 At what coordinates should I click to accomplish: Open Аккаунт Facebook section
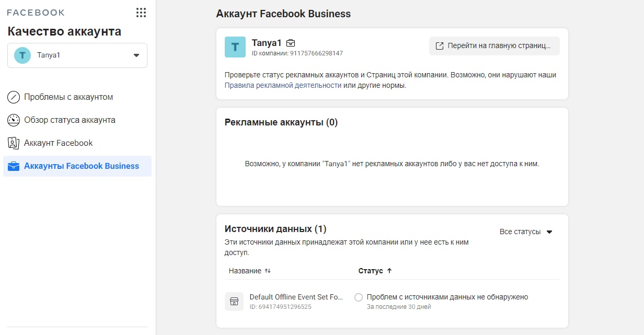(77, 143)
